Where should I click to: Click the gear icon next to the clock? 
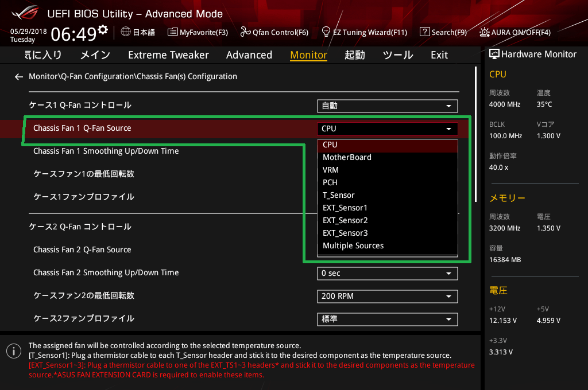pyautogui.click(x=103, y=30)
